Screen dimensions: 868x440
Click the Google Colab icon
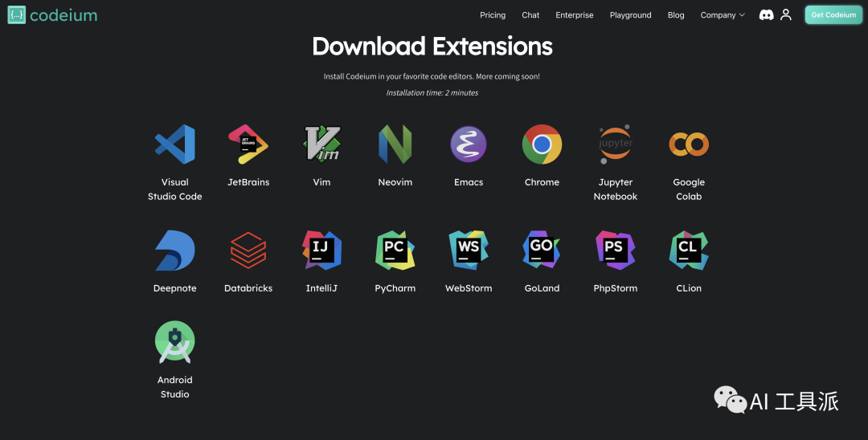[689, 145]
